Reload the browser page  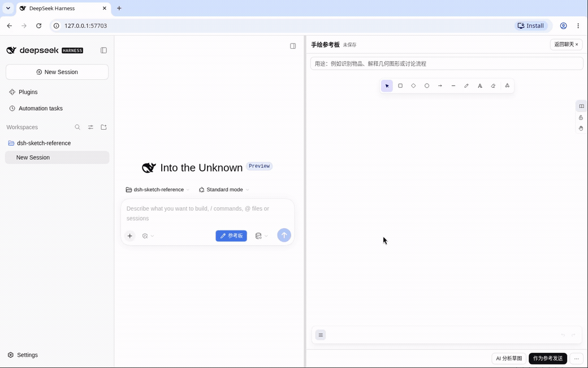38,25
